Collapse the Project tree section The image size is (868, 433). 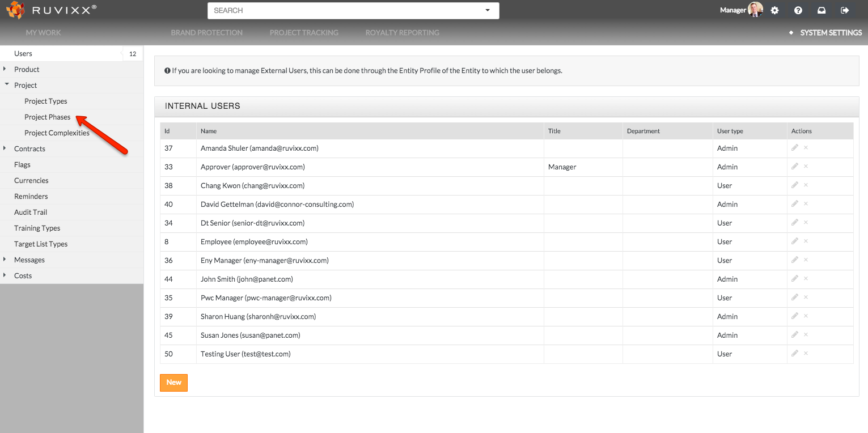click(6, 85)
